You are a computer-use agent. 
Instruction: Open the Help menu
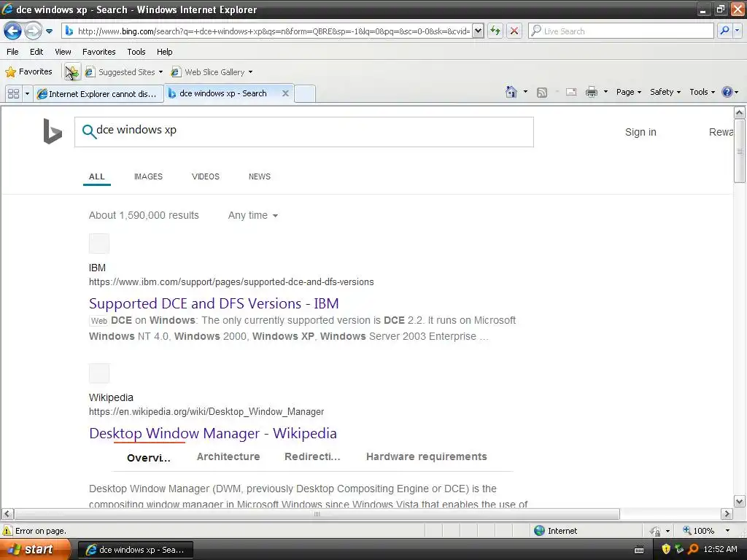click(164, 52)
